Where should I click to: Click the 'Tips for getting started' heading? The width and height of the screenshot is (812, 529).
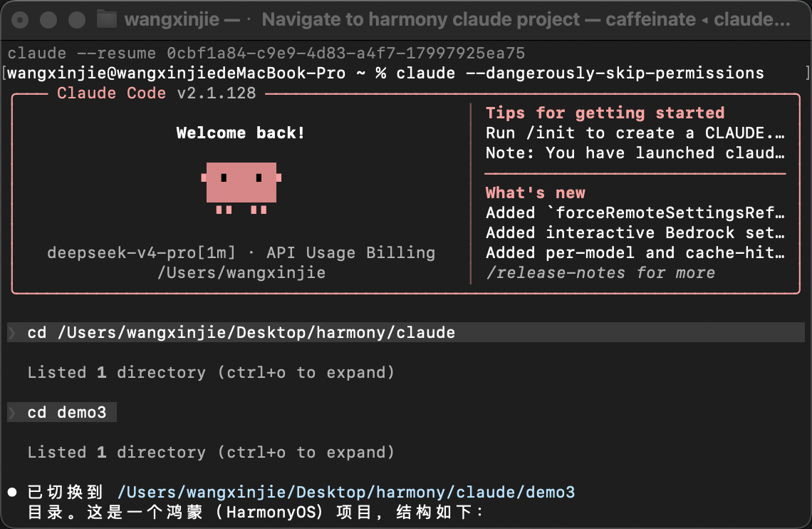click(x=605, y=113)
